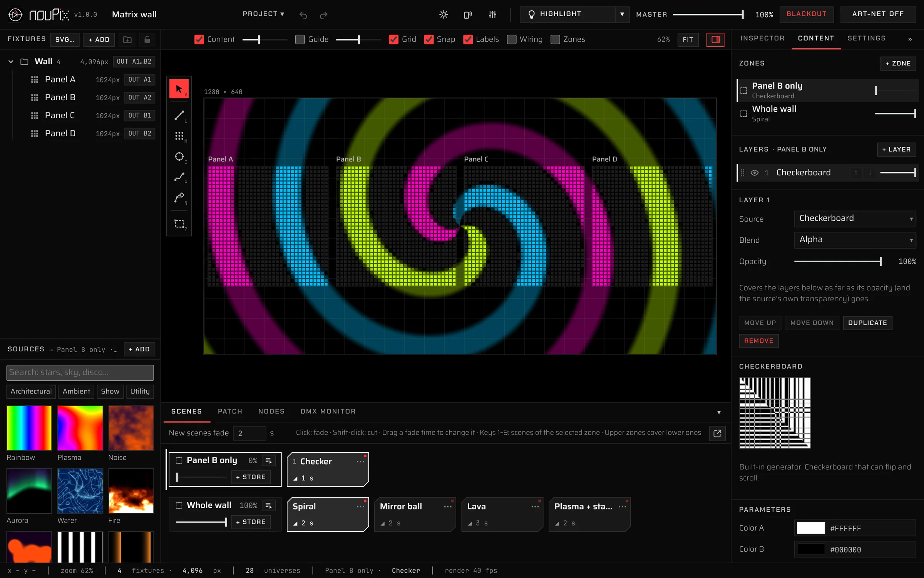Click the undo arrow icon
Viewport: 924px width, 578px height.
(303, 15)
